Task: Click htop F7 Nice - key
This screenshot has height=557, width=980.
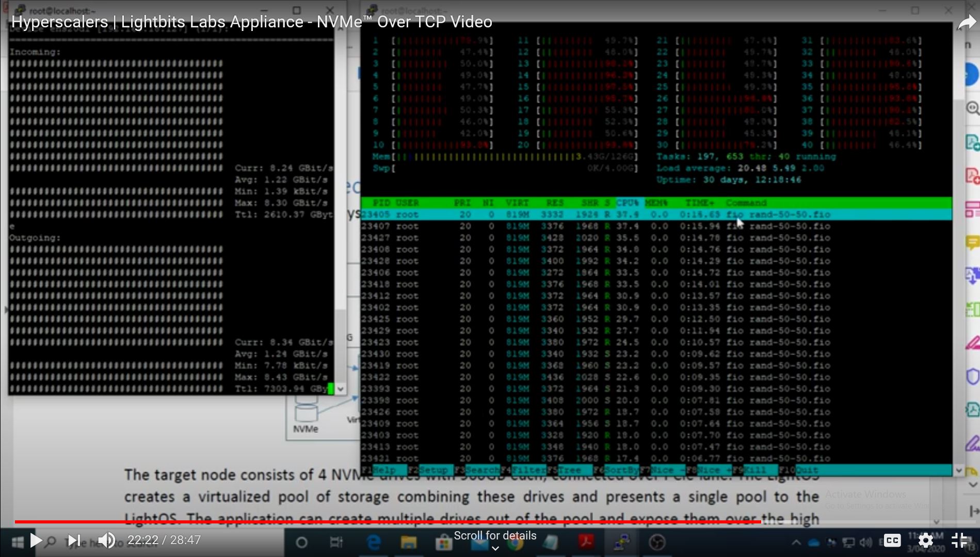Action: (x=663, y=470)
